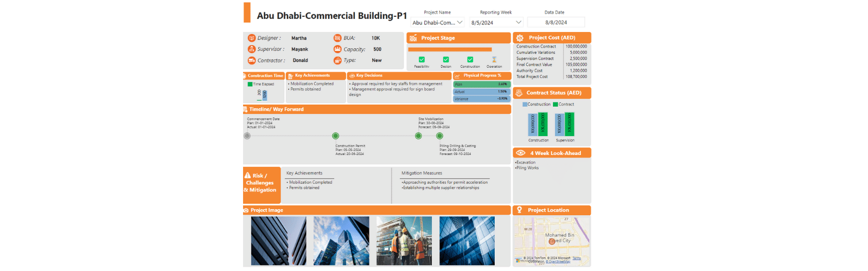Click the Project Cost (AED) header
The image size is (868, 271).
552,38
